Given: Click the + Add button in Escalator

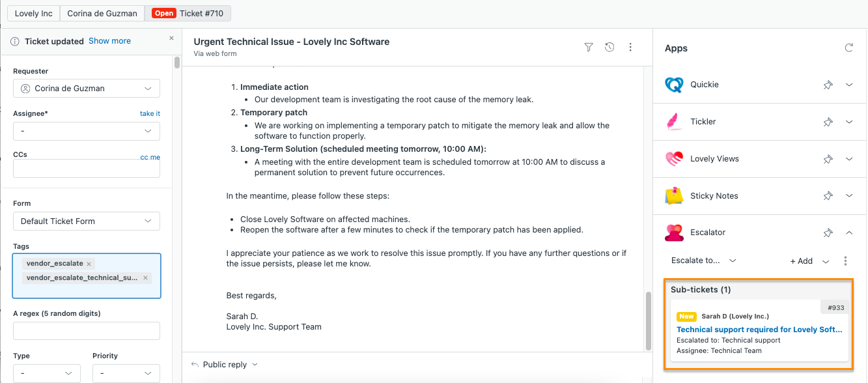Looking at the screenshot, I should pyautogui.click(x=802, y=261).
